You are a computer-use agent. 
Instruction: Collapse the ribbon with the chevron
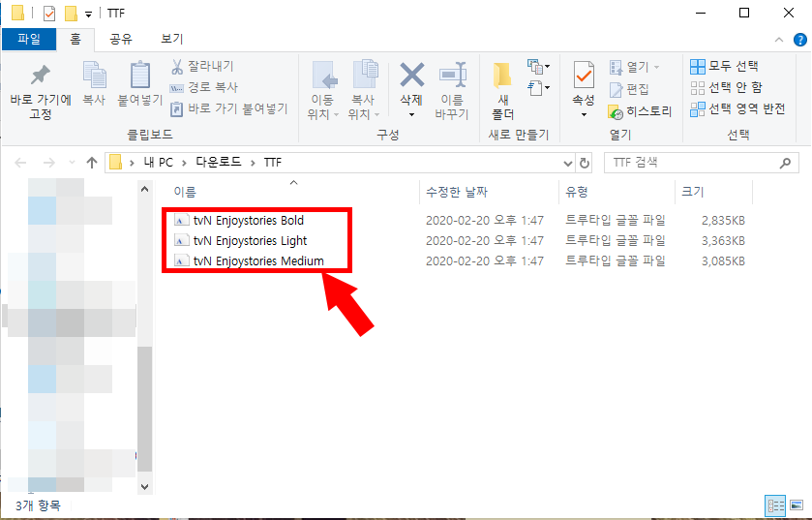[x=779, y=40]
